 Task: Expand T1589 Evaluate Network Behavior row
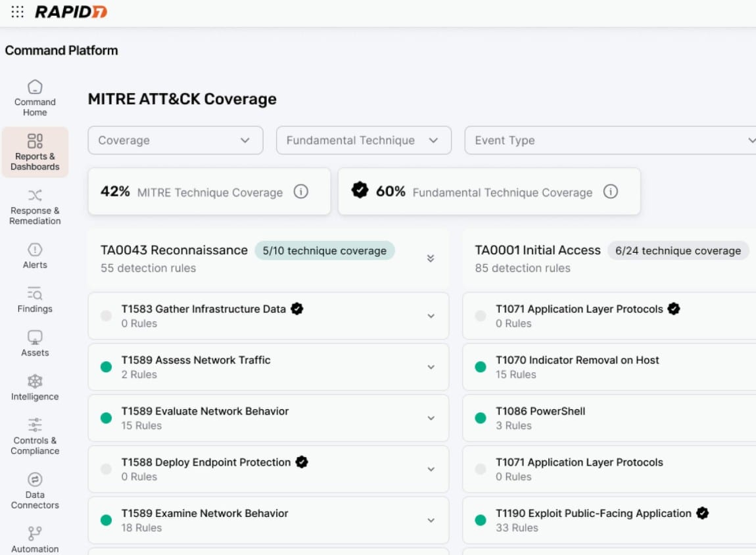(x=431, y=418)
